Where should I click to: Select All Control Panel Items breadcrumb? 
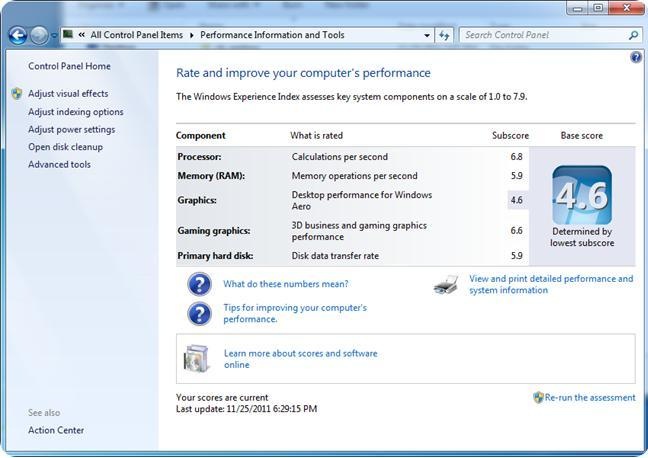[x=136, y=35]
